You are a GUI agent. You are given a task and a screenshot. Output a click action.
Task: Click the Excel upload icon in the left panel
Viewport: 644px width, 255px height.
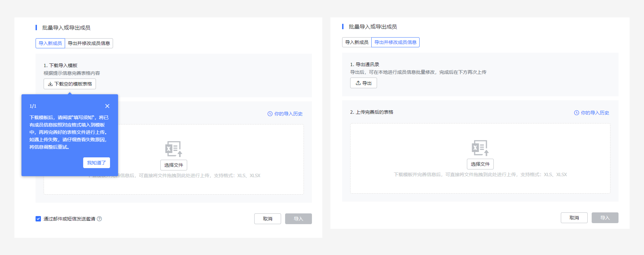coord(174,149)
